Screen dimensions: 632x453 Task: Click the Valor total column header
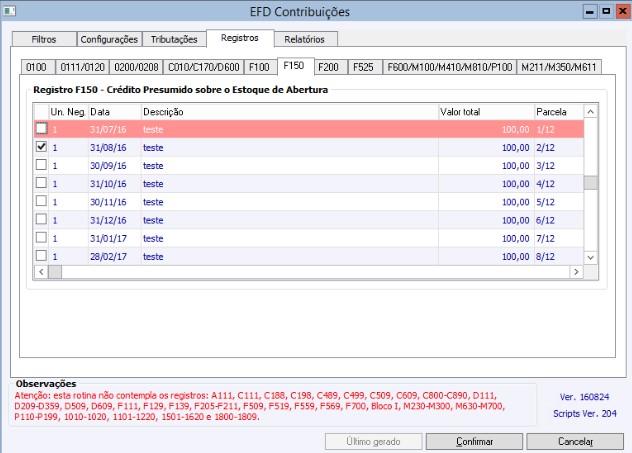point(486,112)
